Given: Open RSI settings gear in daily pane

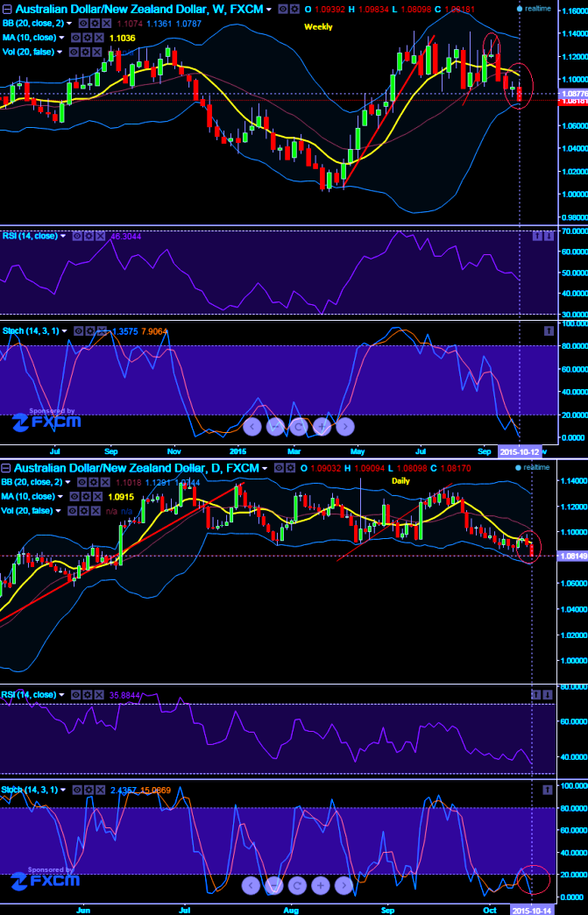Looking at the screenshot, I should pos(87,695).
